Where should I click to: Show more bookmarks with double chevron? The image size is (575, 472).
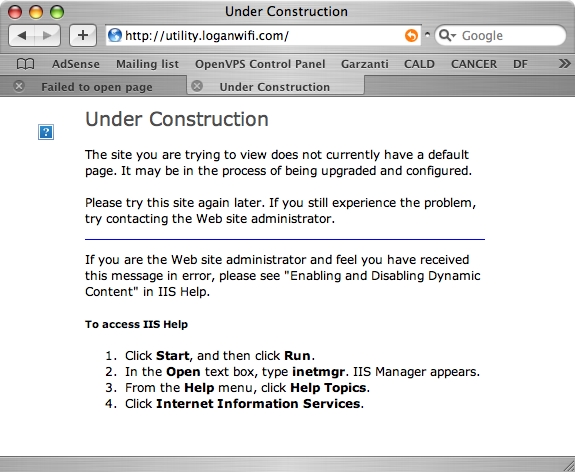(x=564, y=64)
